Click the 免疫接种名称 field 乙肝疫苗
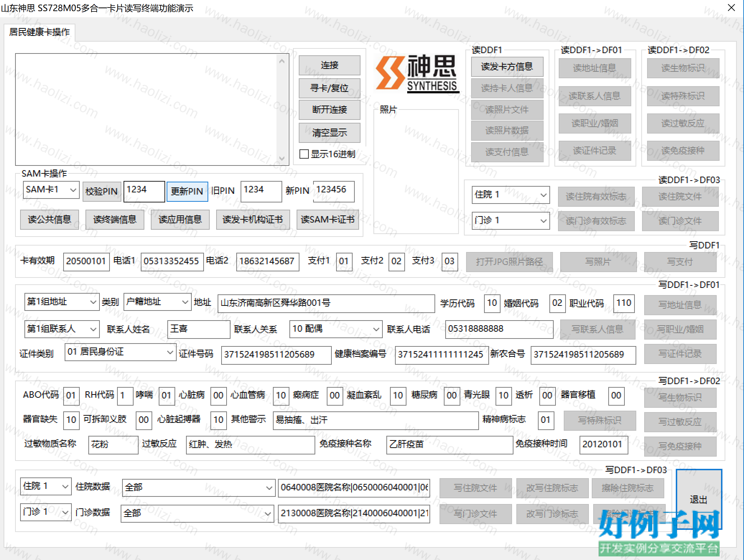744x560 pixels. (x=450, y=445)
